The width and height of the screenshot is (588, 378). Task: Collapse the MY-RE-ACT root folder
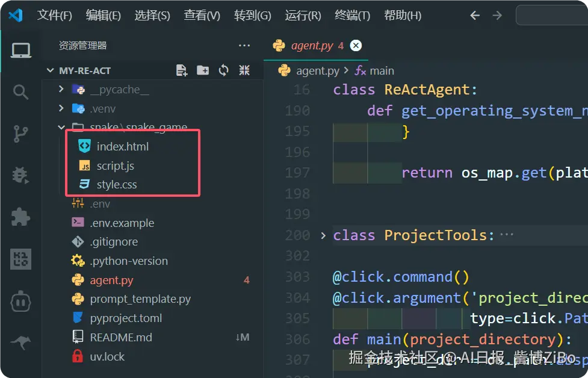click(50, 70)
